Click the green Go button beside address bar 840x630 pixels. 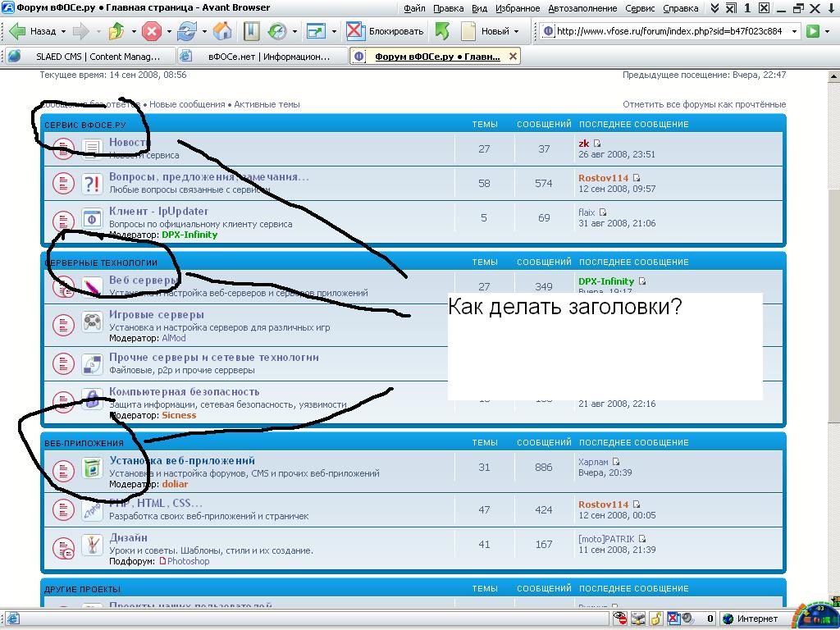(x=812, y=32)
